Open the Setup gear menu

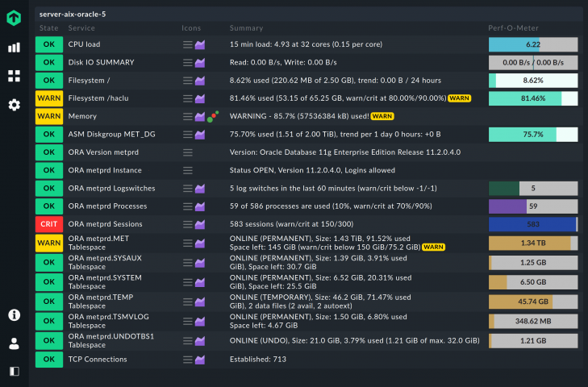click(14, 105)
